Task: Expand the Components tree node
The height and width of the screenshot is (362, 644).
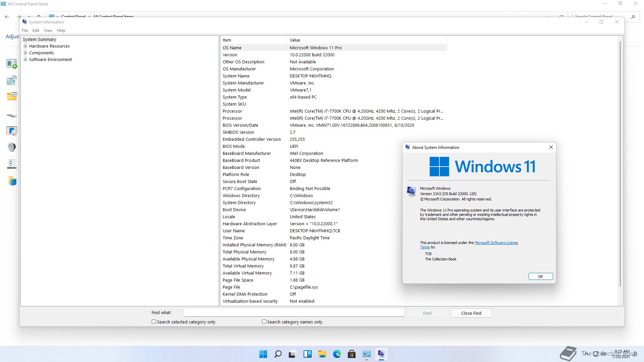Action: coord(25,53)
